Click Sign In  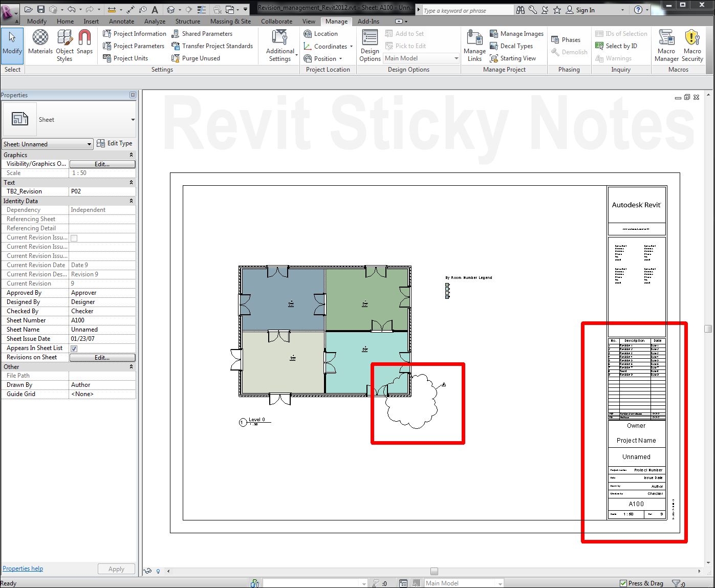click(x=580, y=10)
